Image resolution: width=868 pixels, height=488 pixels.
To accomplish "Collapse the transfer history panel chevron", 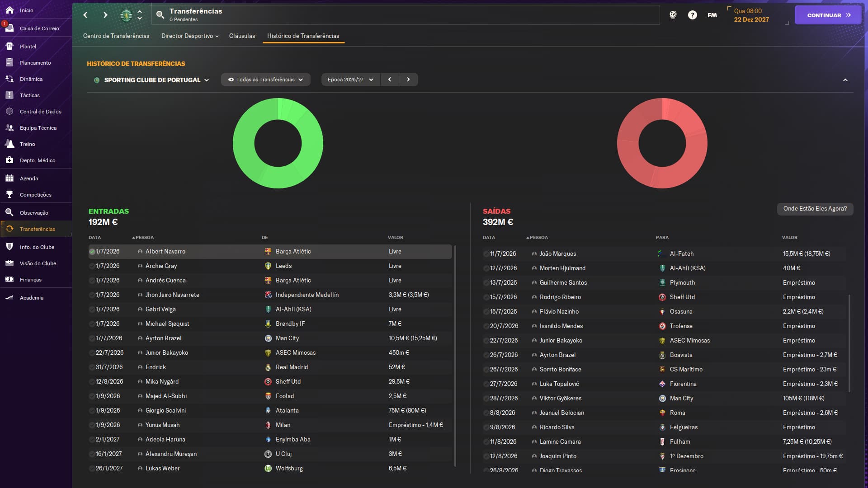I will coord(845,80).
